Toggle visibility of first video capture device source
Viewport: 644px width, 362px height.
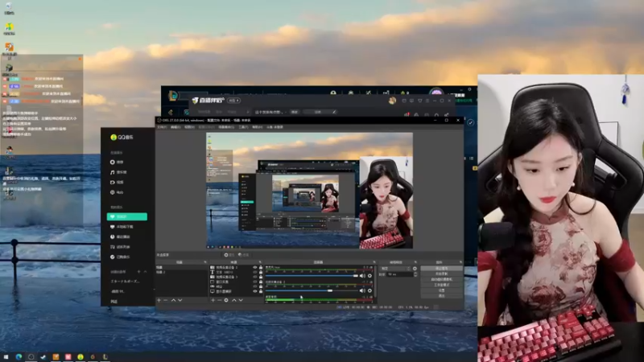[254, 267]
